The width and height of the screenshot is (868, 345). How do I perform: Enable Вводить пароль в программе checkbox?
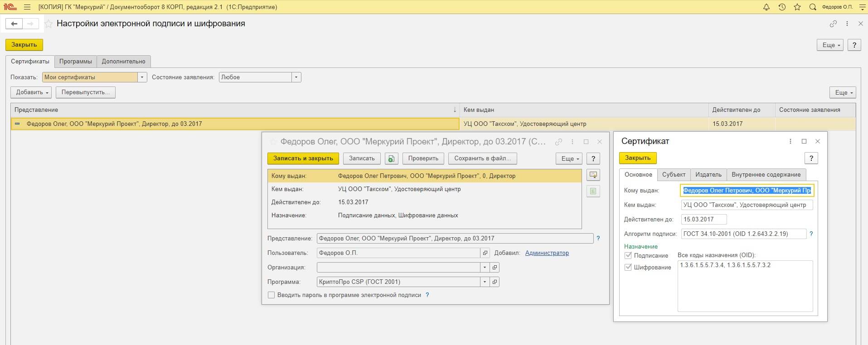(x=272, y=295)
